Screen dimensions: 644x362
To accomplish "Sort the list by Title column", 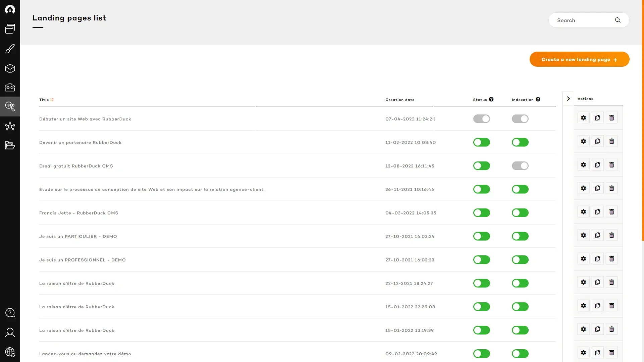I will coord(52,100).
